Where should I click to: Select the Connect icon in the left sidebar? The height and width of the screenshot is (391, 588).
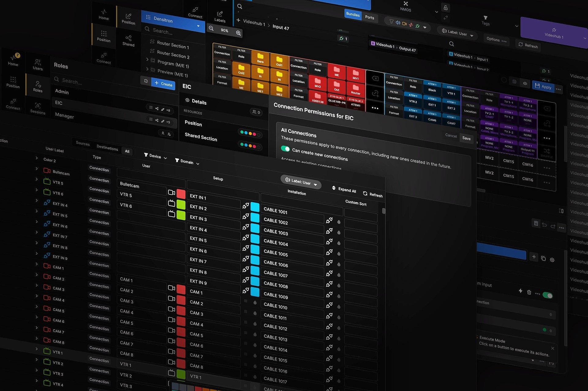[x=13, y=104]
